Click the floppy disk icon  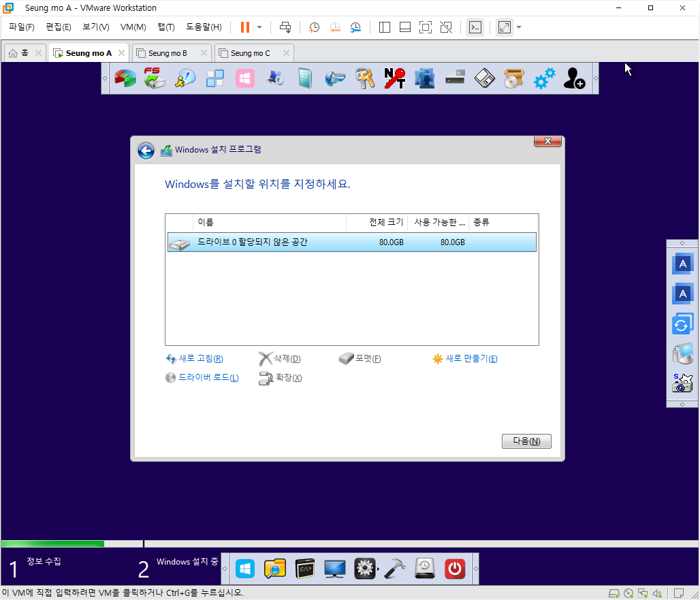tap(484, 78)
